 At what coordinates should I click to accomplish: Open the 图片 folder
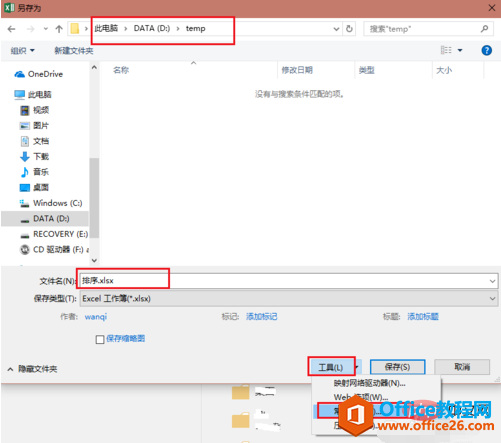pyautogui.click(x=41, y=126)
